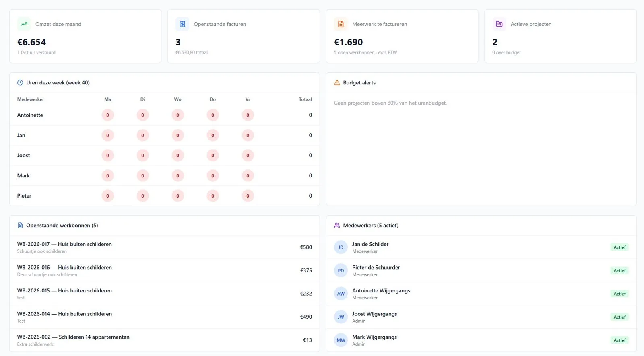Click Jan's Tuesday hours bubble

click(142, 136)
